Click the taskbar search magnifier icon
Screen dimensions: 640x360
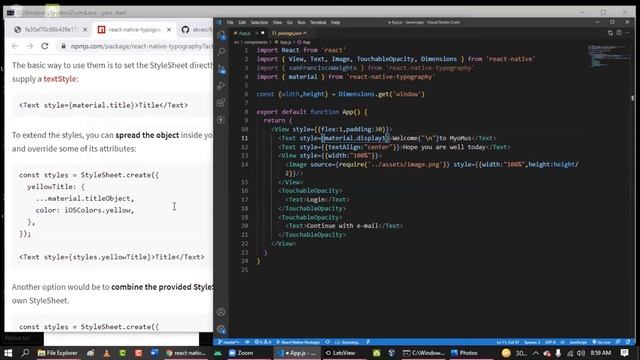point(25,353)
